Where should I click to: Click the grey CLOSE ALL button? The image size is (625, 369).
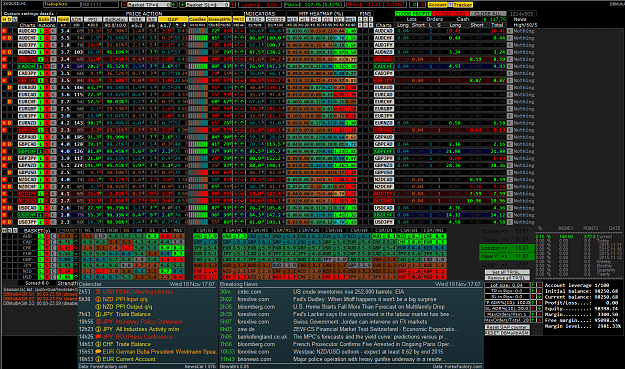tap(488, 14)
